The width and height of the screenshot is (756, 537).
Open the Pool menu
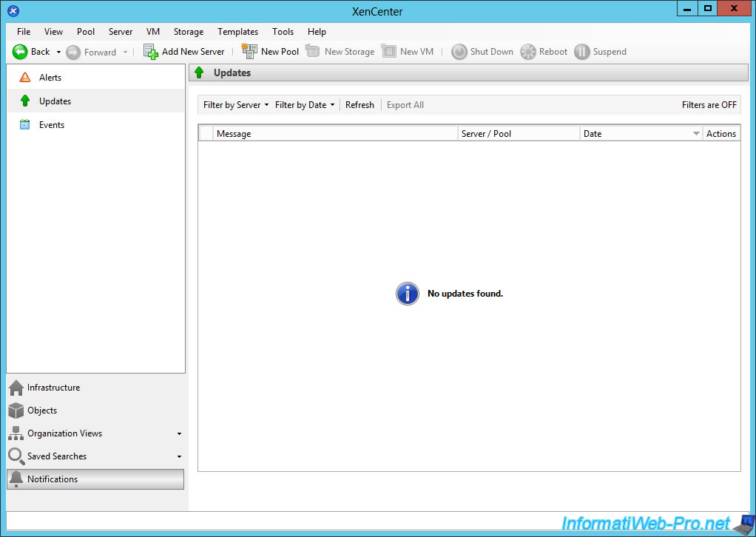click(86, 31)
